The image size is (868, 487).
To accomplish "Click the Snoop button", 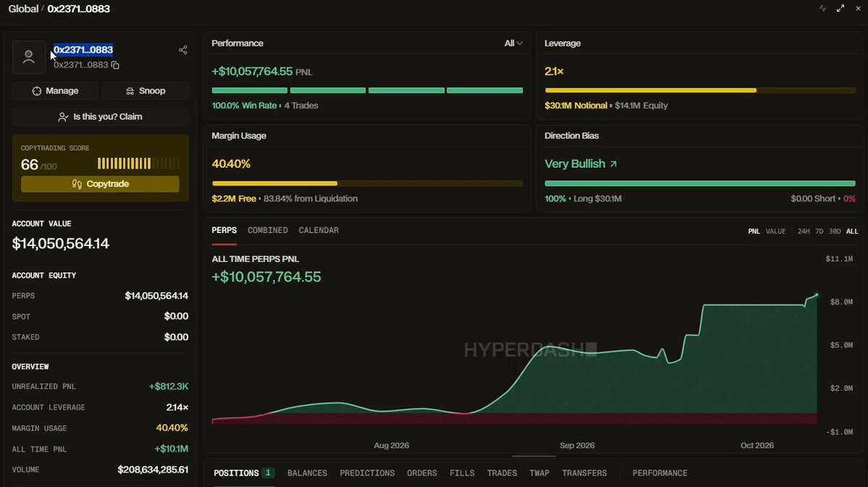I will [146, 90].
